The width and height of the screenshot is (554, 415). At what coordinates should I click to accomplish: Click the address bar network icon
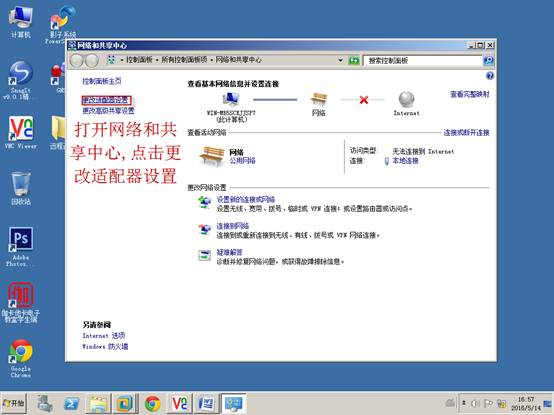(111, 60)
